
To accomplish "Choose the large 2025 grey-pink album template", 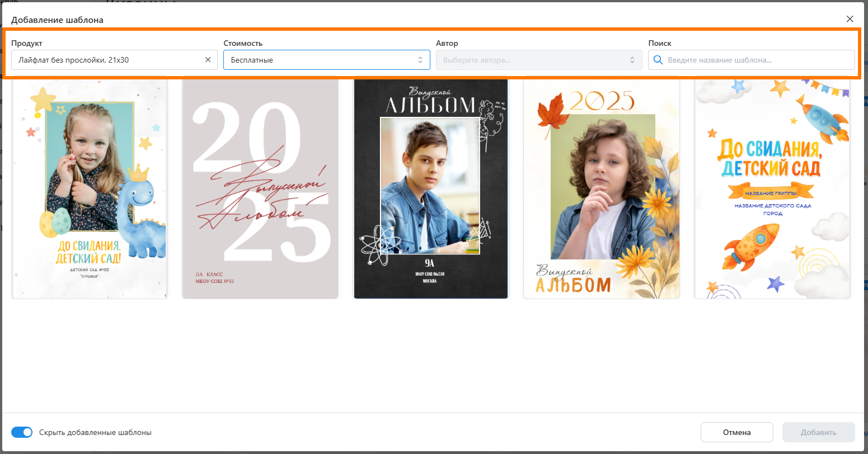I will click(260, 188).
